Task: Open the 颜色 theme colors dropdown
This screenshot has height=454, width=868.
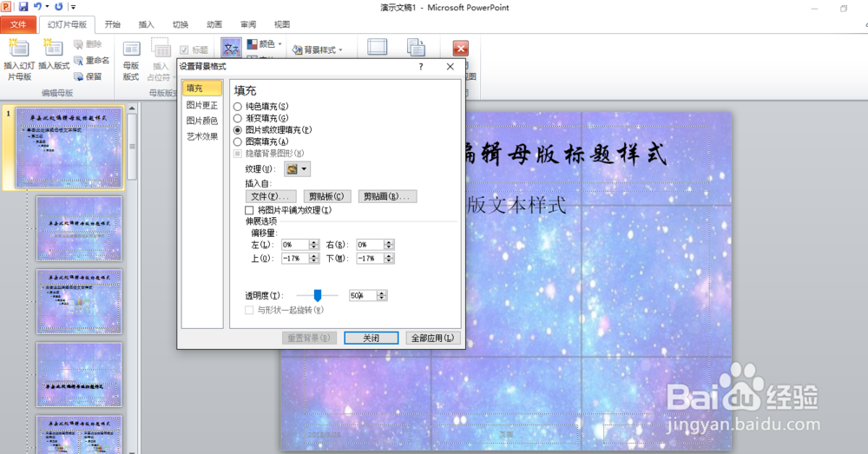Action: click(x=264, y=43)
